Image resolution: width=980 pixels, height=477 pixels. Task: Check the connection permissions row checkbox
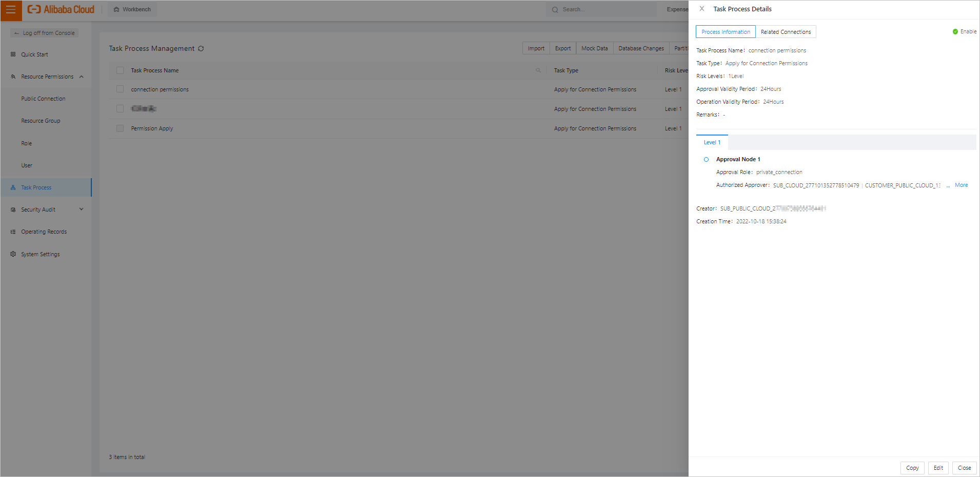(120, 89)
